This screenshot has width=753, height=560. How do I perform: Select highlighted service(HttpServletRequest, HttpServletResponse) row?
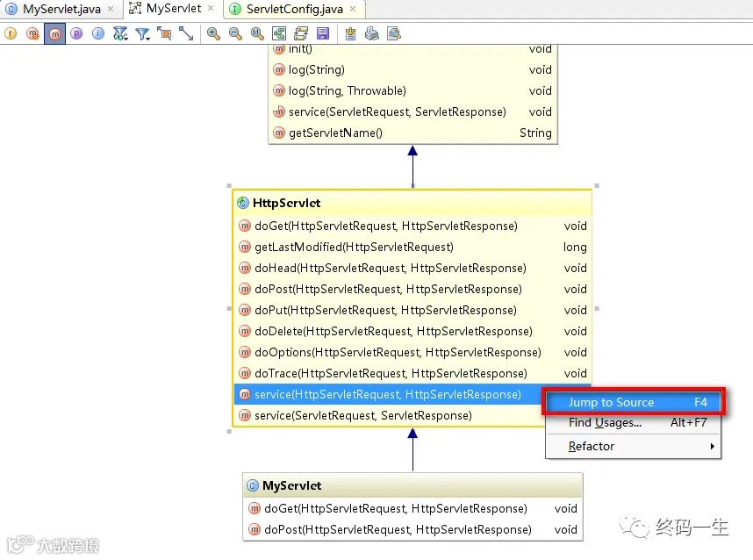388,394
